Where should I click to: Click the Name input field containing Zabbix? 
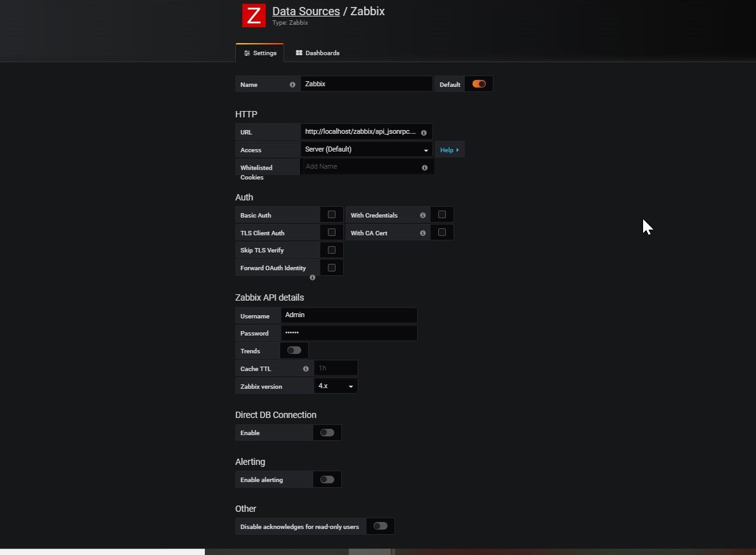(366, 84)
